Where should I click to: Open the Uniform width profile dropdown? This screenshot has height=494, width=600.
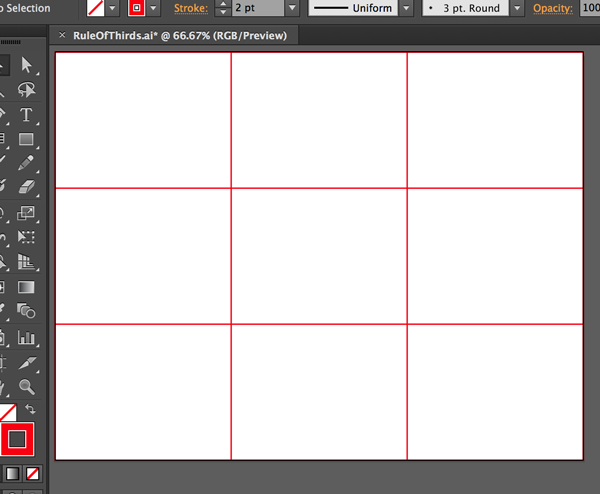click(x=406, y=8)
